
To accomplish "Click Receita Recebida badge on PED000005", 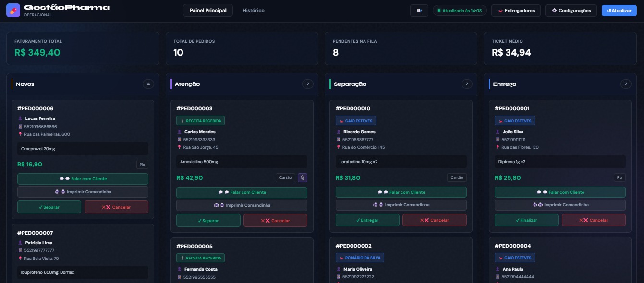I will pos(200,258).
